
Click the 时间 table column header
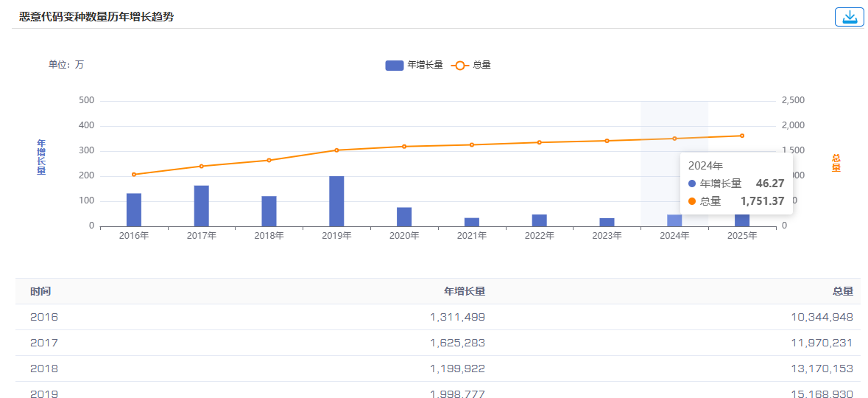[41, 292]
